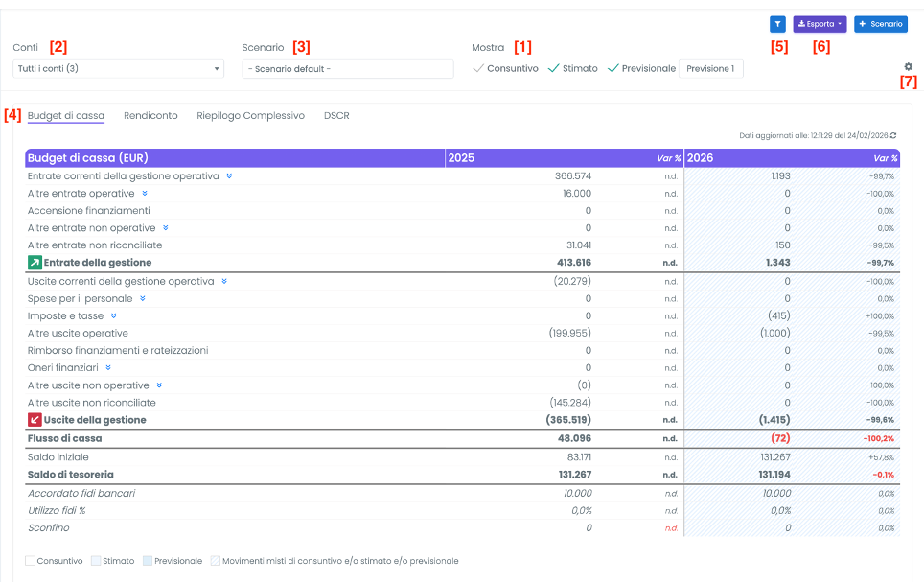Click the add Scenario button
924x583 pixels.
click(x=880, y=24)
